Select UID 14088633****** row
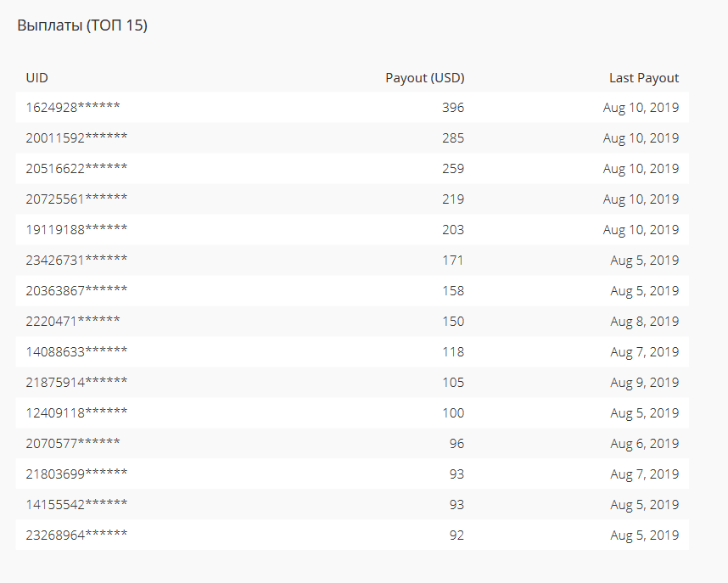This screenshot has height=583, width=728. (352, 351)
